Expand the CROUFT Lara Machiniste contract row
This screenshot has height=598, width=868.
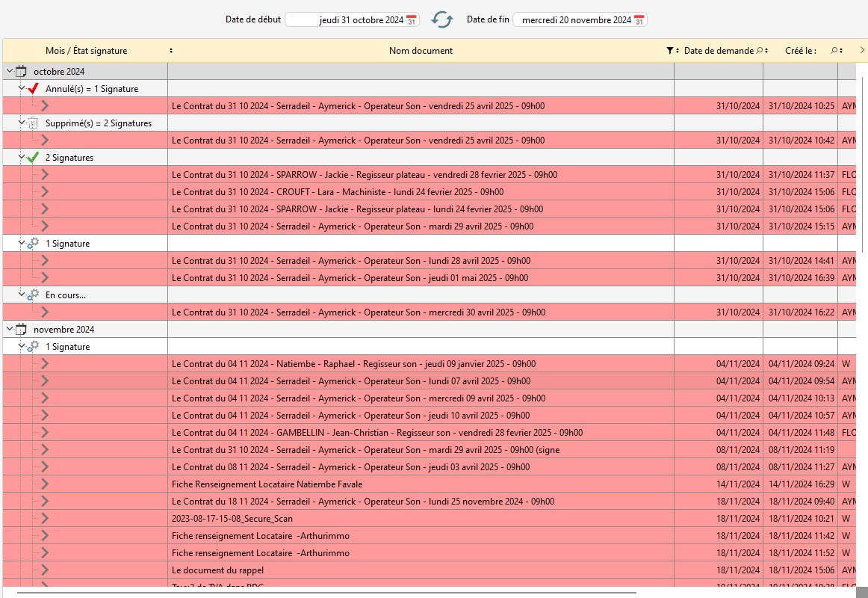(45, 192)
